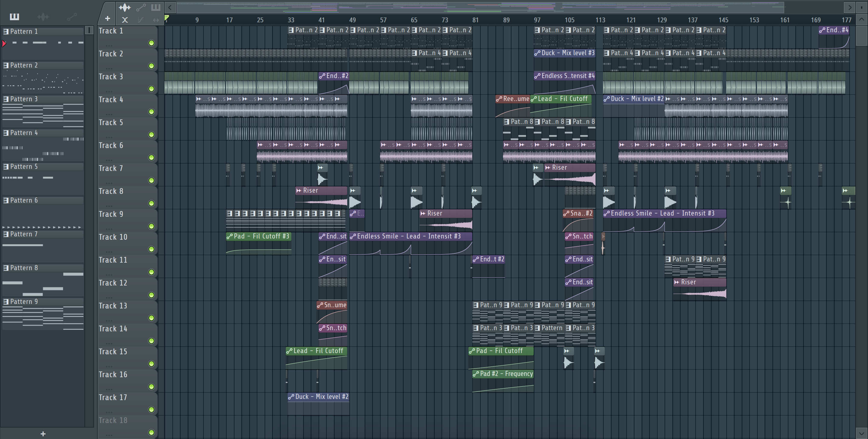Open clip menu of Pad - Fil Cutoff #3
This screenshot has width=868, height=439.
230,236
